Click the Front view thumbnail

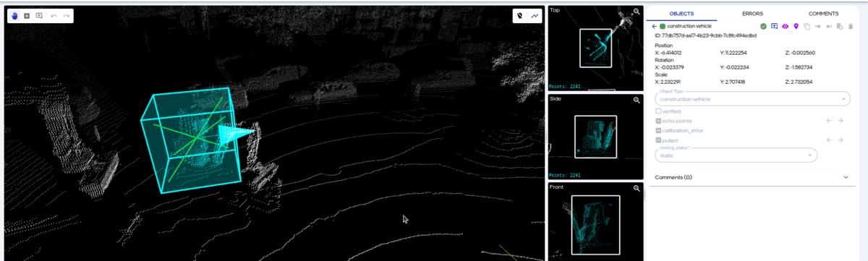click(595, 221)
